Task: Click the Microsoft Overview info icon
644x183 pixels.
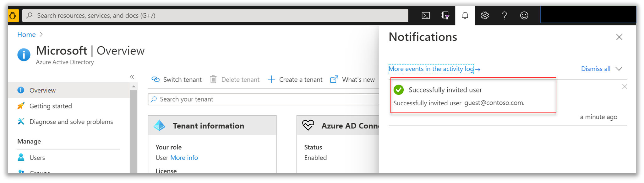Action: [x=24, y=55]
